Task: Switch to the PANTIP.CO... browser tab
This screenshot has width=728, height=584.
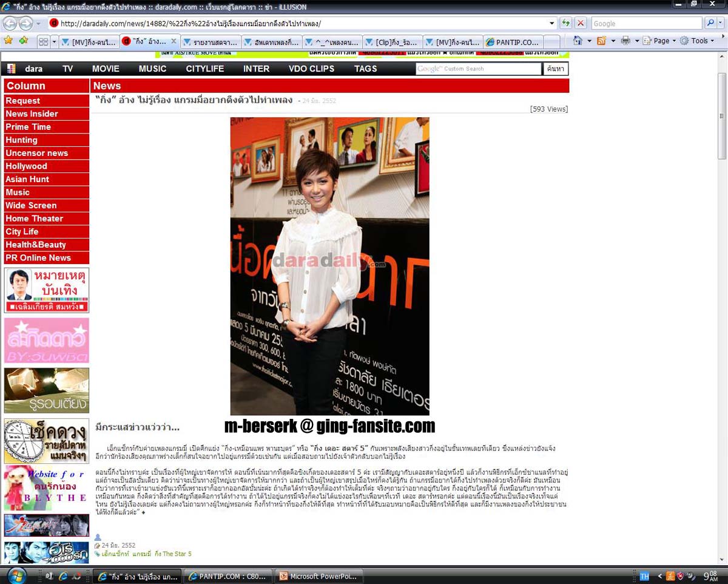Action: (513, 42)
